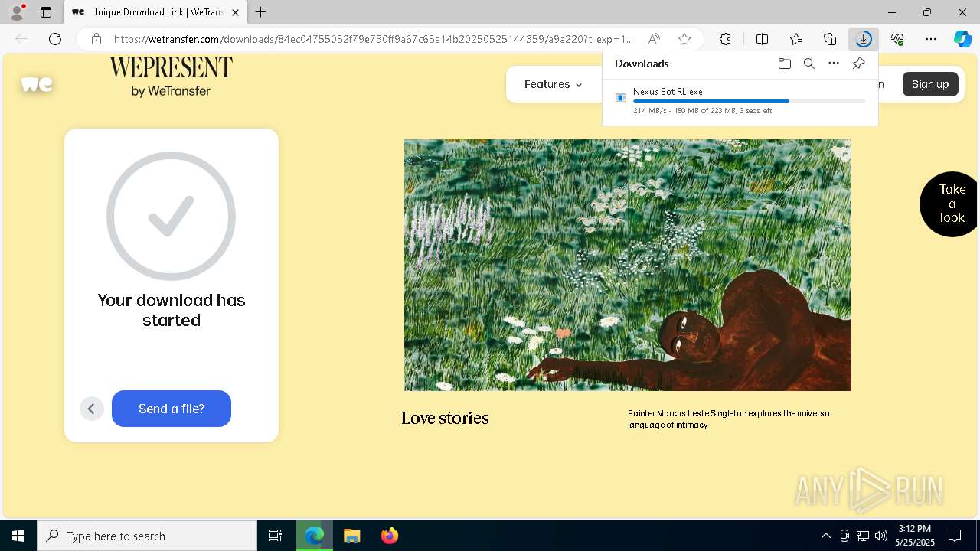Open downloads folder from Downloads panel
Image resolution: width=980 pixels, height=551 pixels.
[784, 64]
